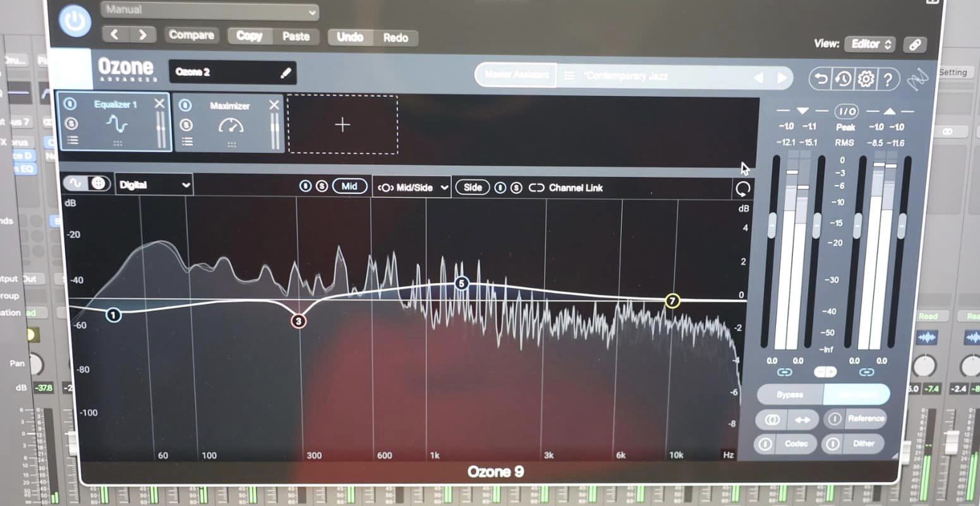The width and height of the screenshot is (980, 506).
Task: Open the Reference panel
Action: (866, 418)
